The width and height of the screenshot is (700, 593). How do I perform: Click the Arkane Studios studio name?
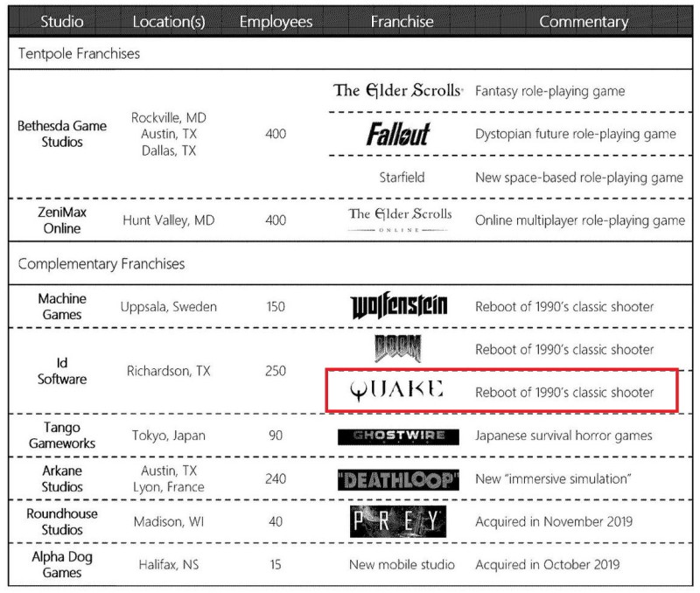click(62, 478)
